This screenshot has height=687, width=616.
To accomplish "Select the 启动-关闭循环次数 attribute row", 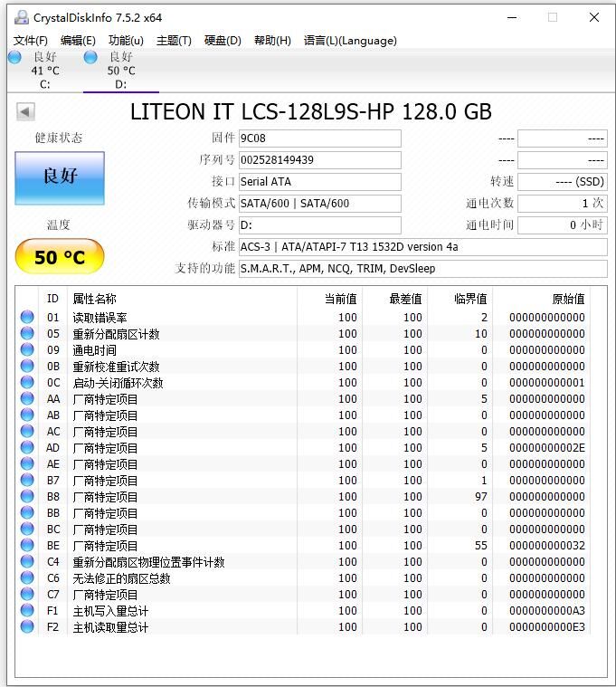I will 302,383.
